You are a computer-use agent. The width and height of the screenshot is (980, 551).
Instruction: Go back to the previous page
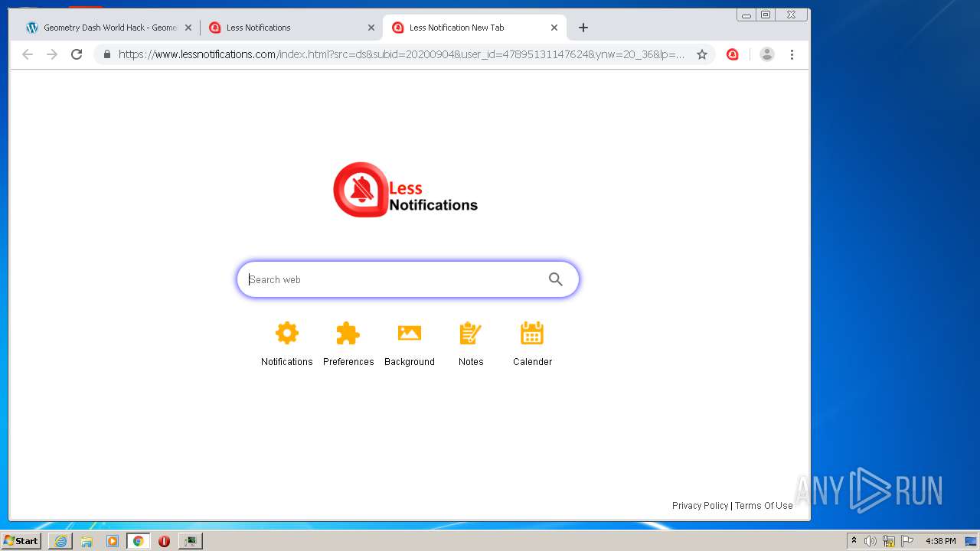(28, 54)
